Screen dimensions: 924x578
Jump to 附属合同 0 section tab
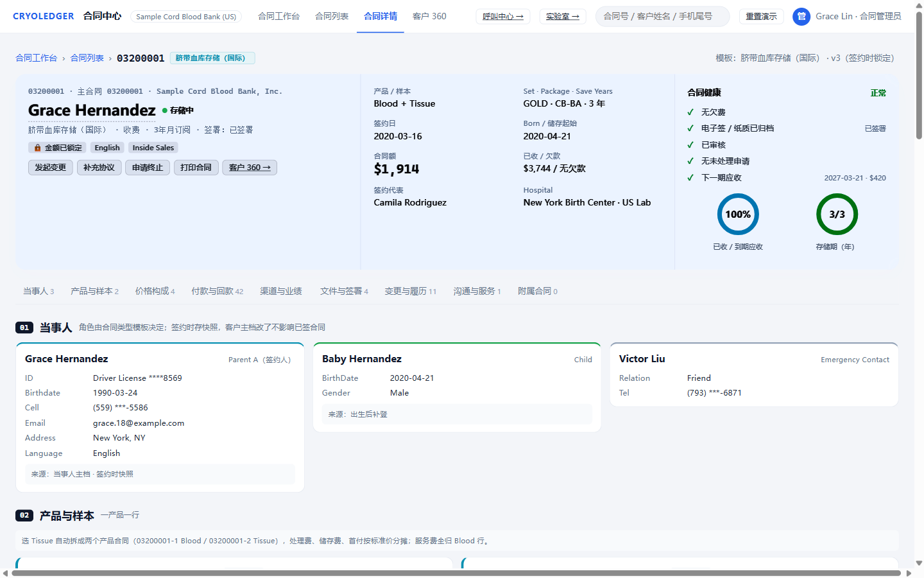tap(538, 291)
